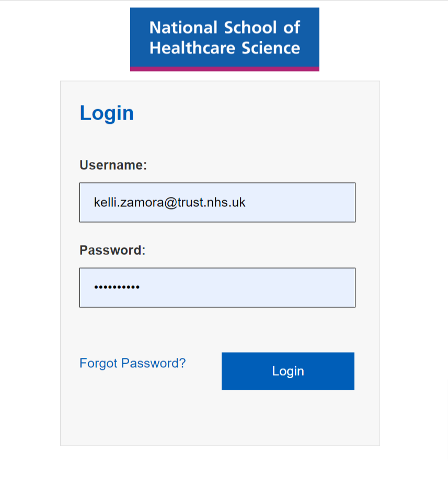The height and width of the screenshot is (477, 448).
Task: Click the National School of Healthcare Science logo
Action: 225,39
